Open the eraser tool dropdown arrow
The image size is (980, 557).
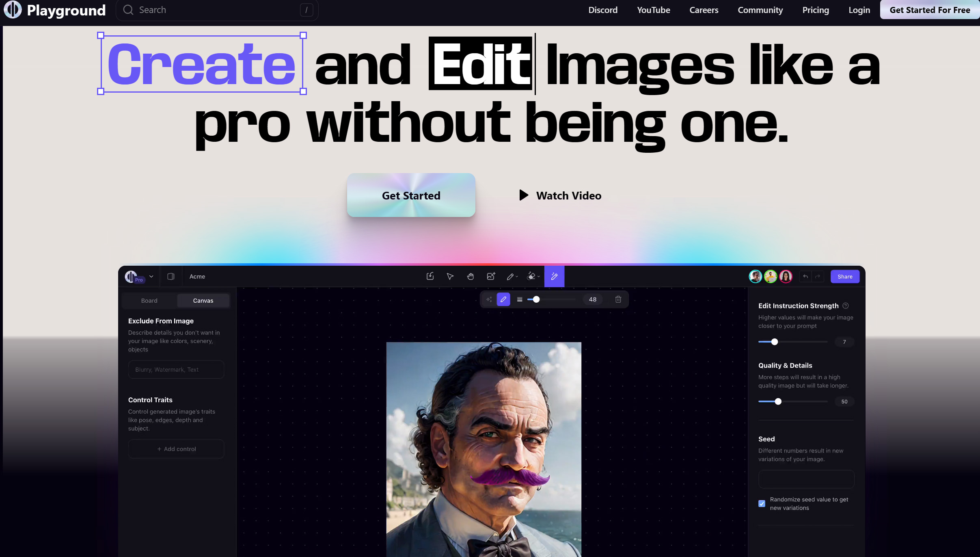[x=539, y=277]
